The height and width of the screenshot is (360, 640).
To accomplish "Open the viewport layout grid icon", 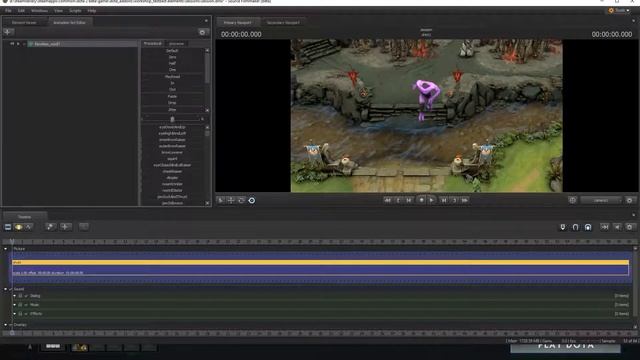I will coord(572,200).
